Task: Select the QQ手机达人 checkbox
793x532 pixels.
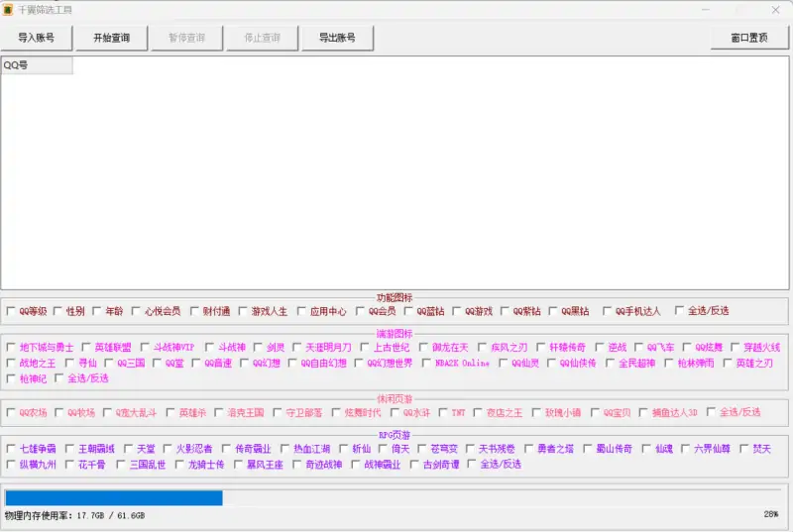Action: [x=607, y=311]
